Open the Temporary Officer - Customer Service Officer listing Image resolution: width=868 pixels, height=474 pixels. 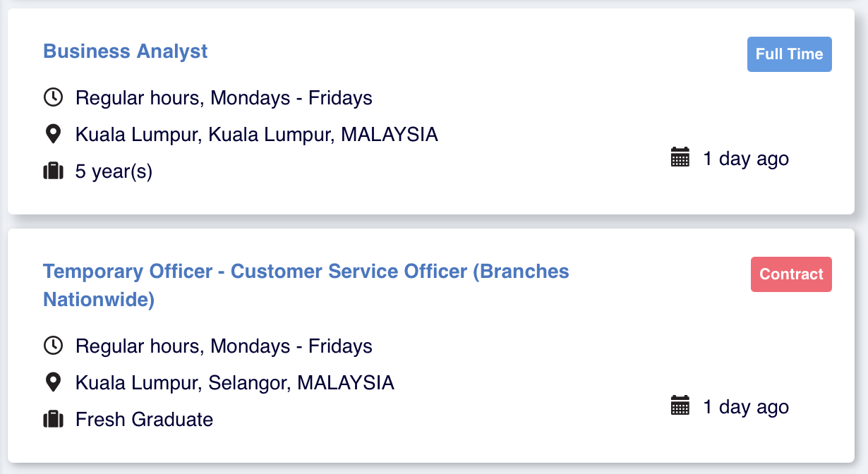[x=306, y=272]
